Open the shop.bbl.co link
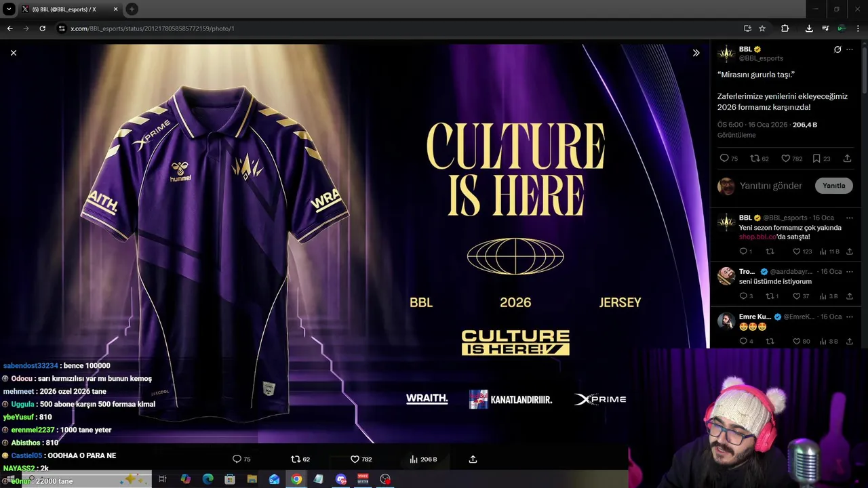The image size is (868, 488). [757, 237]
